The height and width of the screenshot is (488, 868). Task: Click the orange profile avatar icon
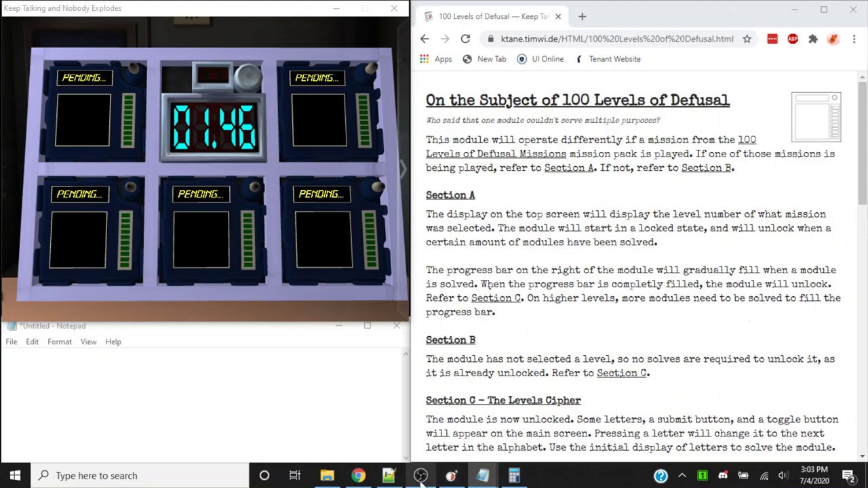(833, 39)
